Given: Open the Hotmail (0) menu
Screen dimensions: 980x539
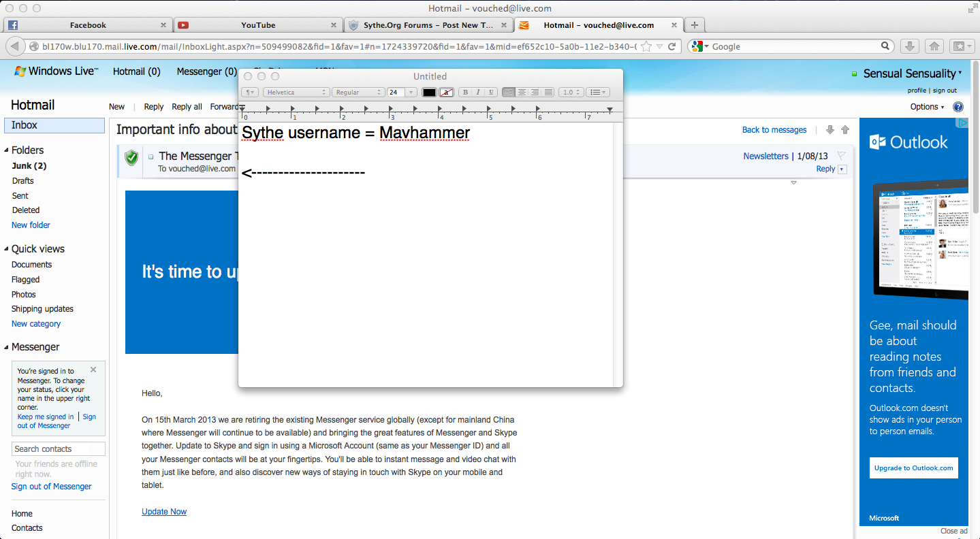Looking at the screenshot, I should 137,71.
